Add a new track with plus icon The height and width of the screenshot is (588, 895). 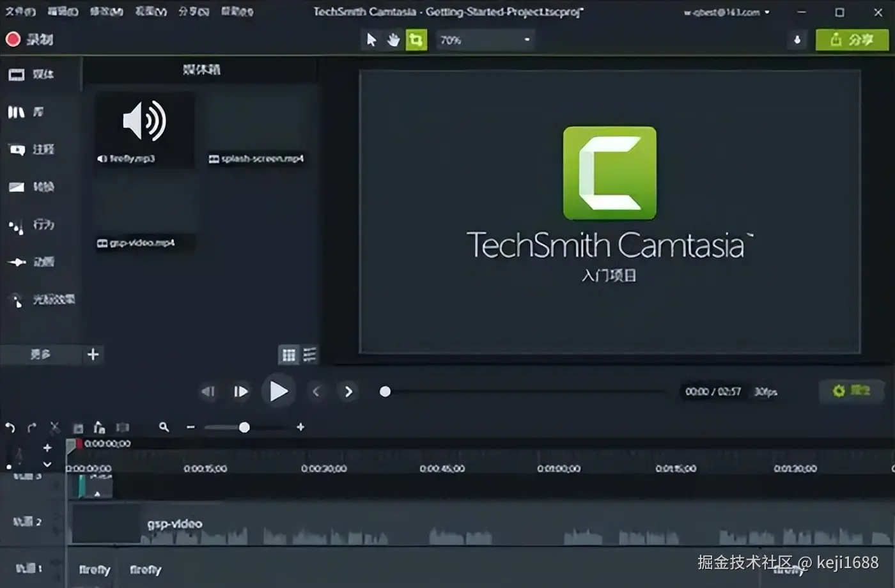(47, 447)
